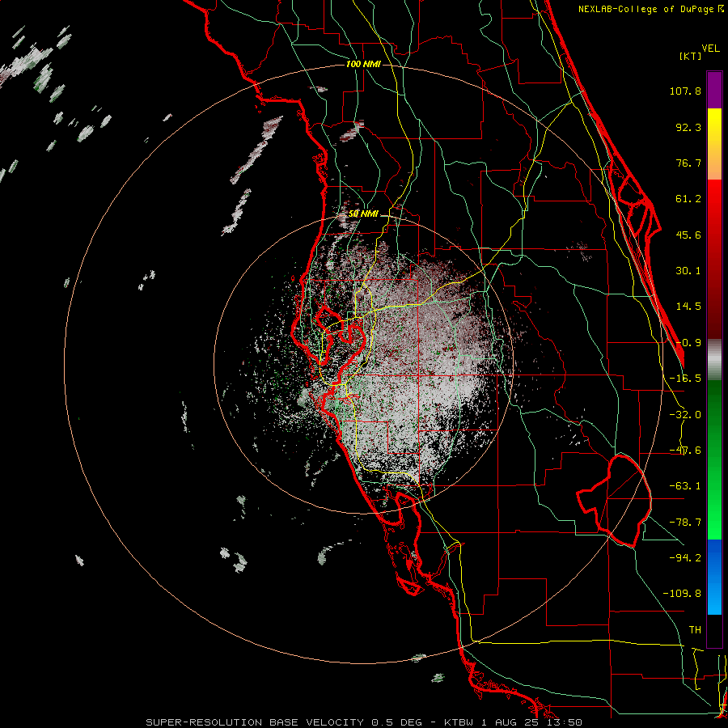Pick the gray segment of the velocity colorbar
Viewport: 728px width, 728px height.
point(714,359)
